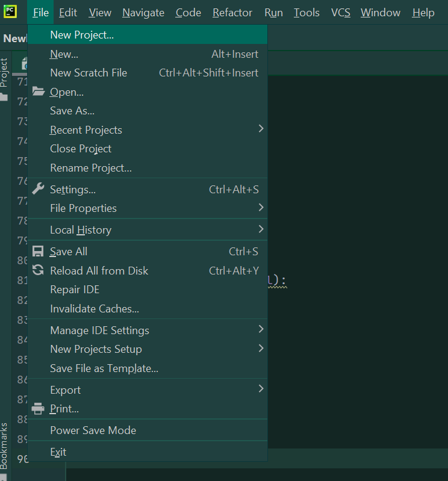This screenshot has width=448, height=481.
Task: Select Reload All from Disk
Action: [x=148, y=270]
